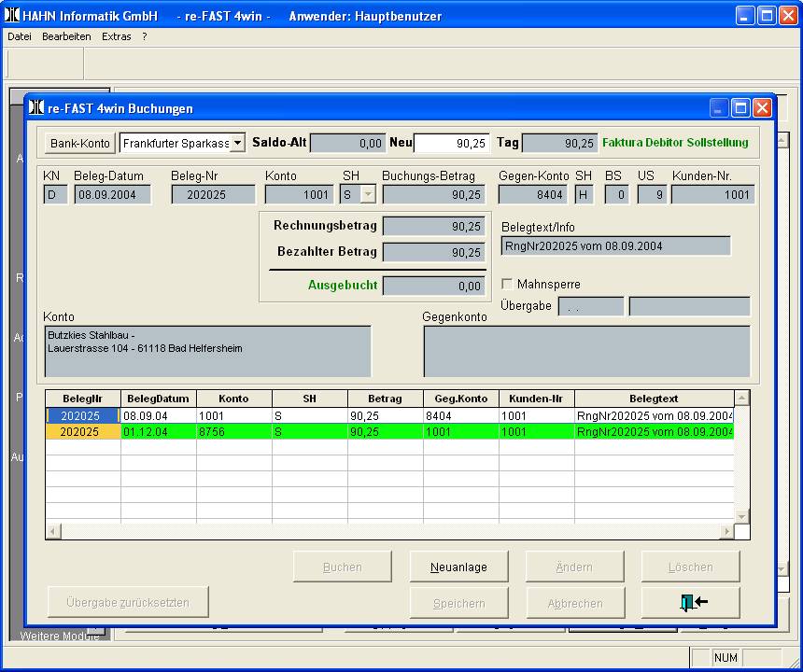Viewport: 803px width, 672px height.
Task: Select the green row dated 01.12.04
Action: (x=389, y=431)
